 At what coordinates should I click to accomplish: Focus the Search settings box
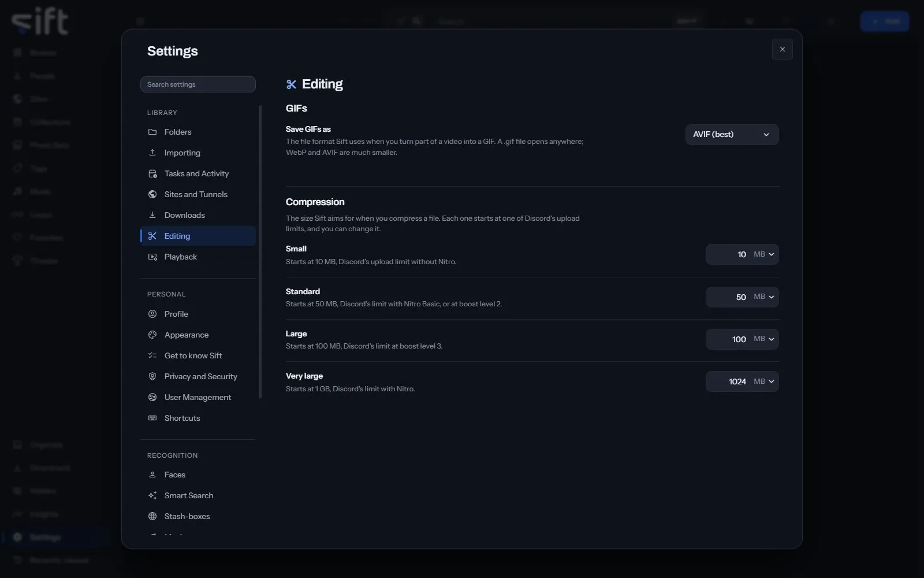[x=198, y=84]
